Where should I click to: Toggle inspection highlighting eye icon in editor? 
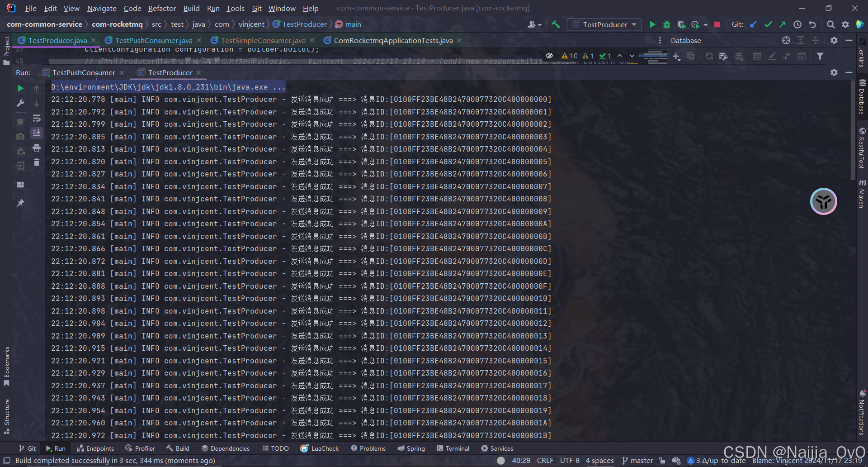[549, 56]
